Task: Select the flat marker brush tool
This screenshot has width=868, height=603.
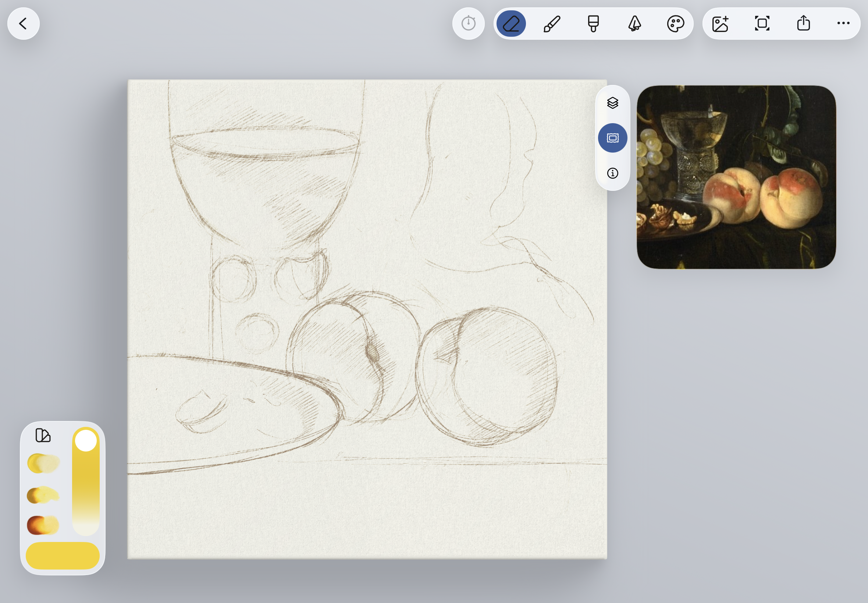Action: click(593, 24)
